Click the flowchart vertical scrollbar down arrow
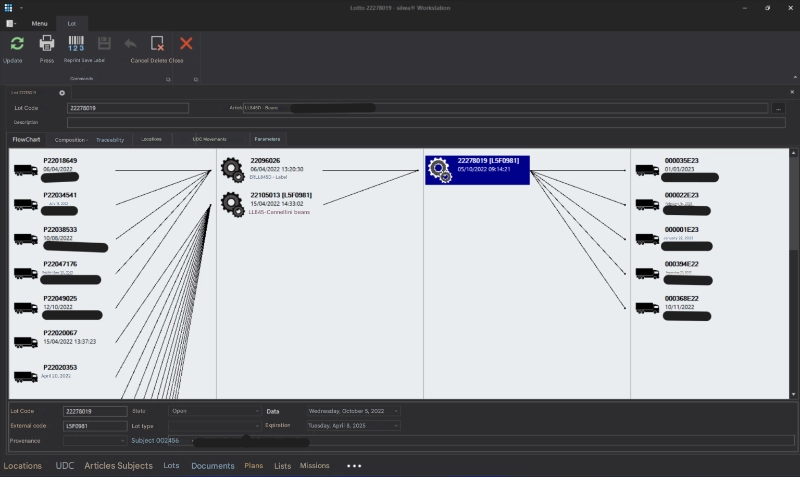The image size is (800, 477). [x=793, y=394]
